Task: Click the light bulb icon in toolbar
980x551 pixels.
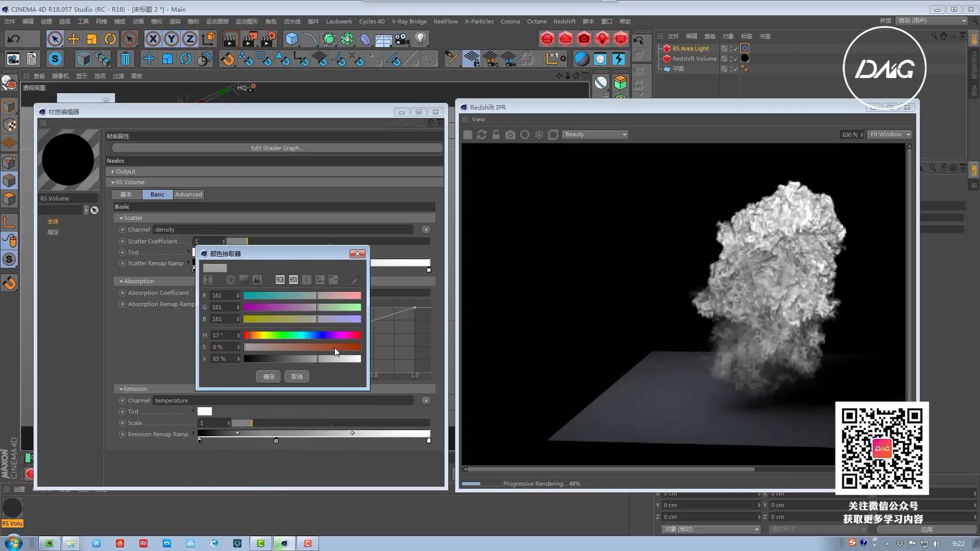Action: pyautogui.click(x=420, y=39)
